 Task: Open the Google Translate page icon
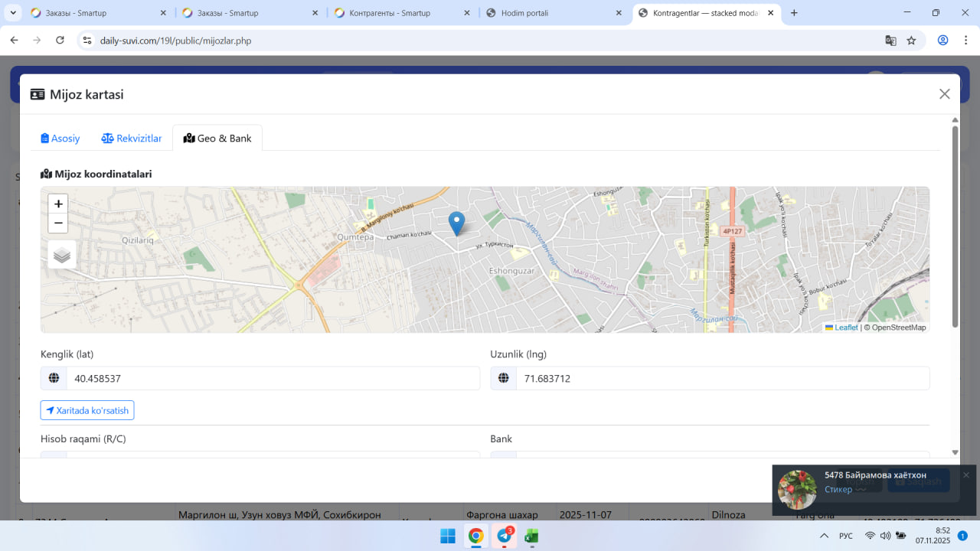pyautogui.click(x=890, y=41)
